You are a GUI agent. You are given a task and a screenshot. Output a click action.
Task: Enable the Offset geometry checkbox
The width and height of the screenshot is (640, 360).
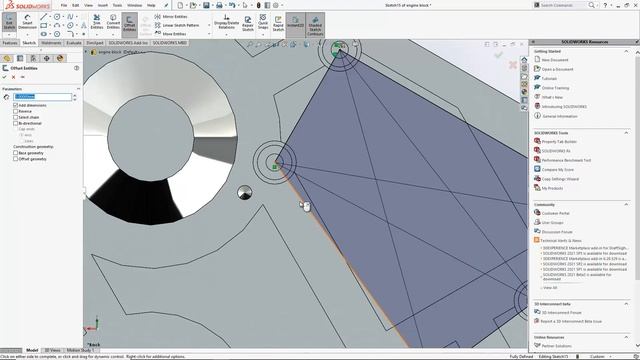coord(16,159)
